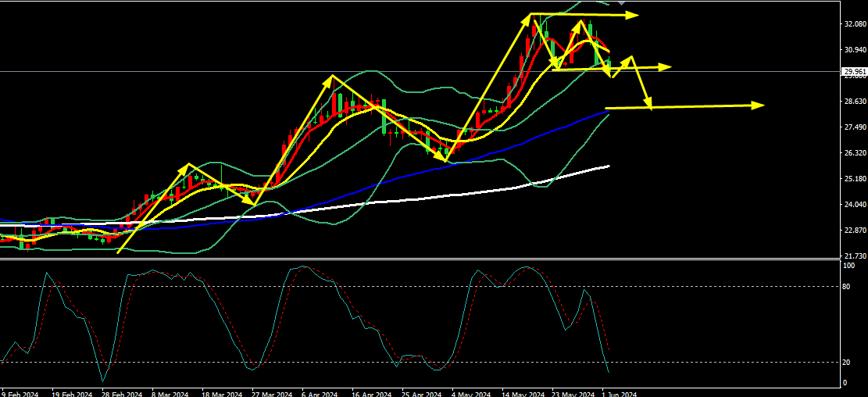The width and height of the screenshot is (868, 397).
Task: Click the 6 Apr 2024 date label
Action: tap(319, 394)
